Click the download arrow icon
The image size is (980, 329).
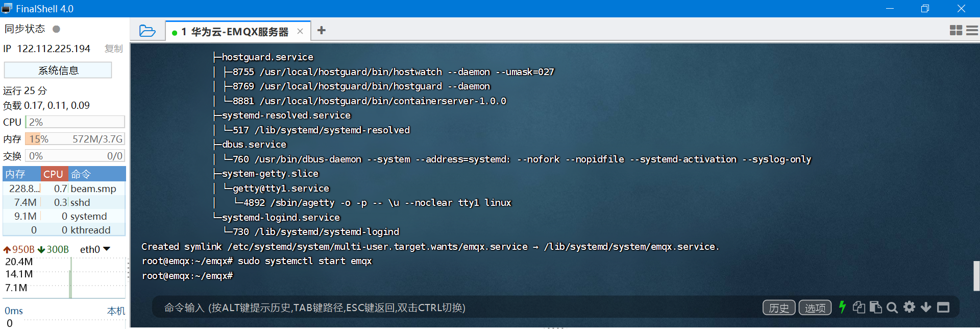point(926,307)
